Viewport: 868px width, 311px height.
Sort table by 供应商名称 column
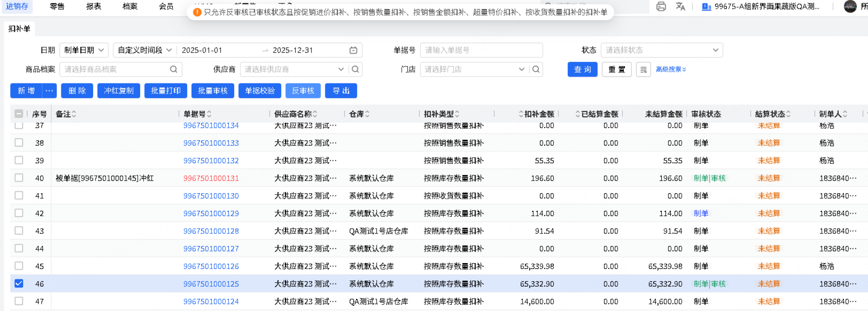pyautogui.click(x=315, y=114)
